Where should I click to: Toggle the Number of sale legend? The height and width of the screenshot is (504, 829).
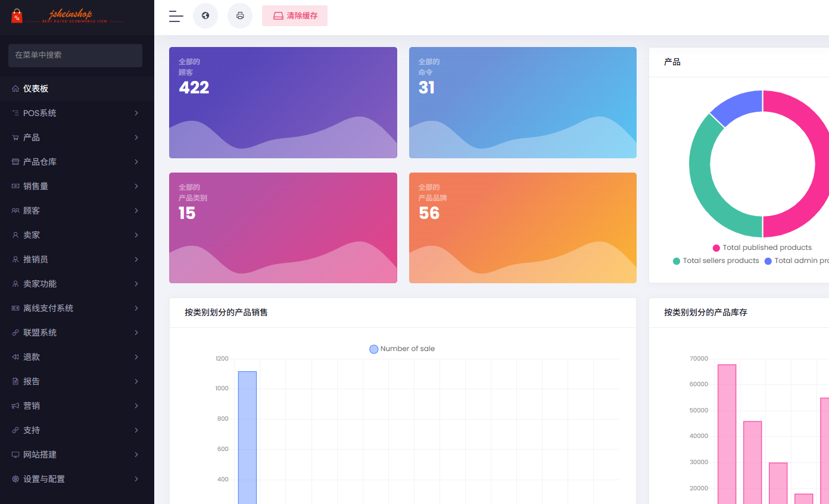tap(402, 349)
